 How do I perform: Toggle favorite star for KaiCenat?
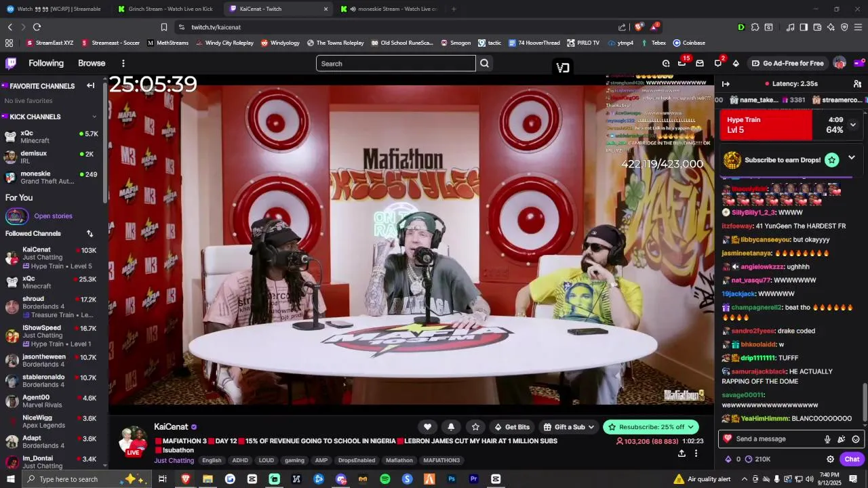pyautogui.click(x=475, y=427)
